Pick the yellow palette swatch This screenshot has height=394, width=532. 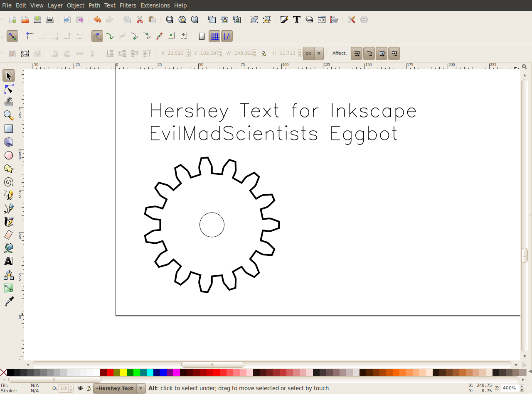(x=123, y=372)
